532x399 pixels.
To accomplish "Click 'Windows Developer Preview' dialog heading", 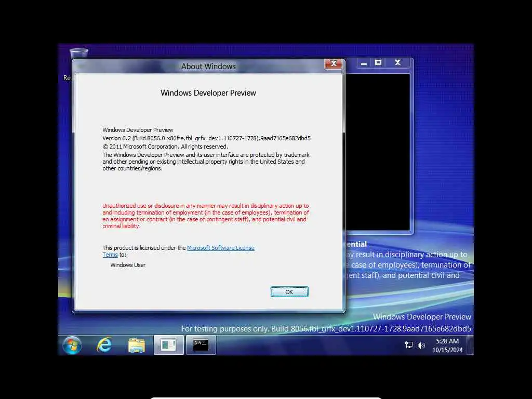I will pos(208,93).
